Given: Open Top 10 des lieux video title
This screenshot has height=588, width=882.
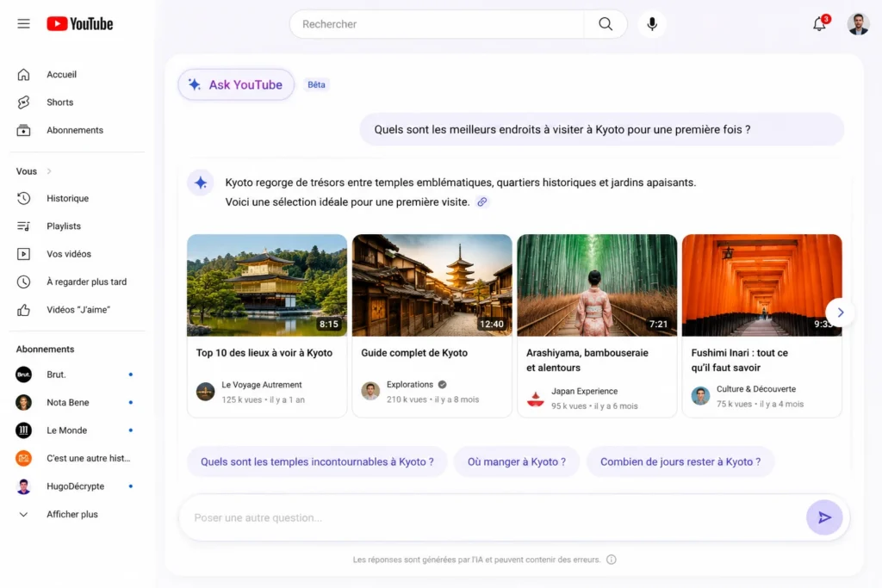Looking at the screenshot, I should (264, 353).
